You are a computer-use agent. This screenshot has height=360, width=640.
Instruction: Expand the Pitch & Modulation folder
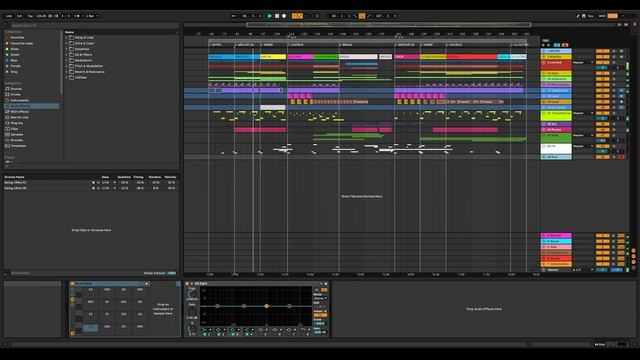coord(67,66)
